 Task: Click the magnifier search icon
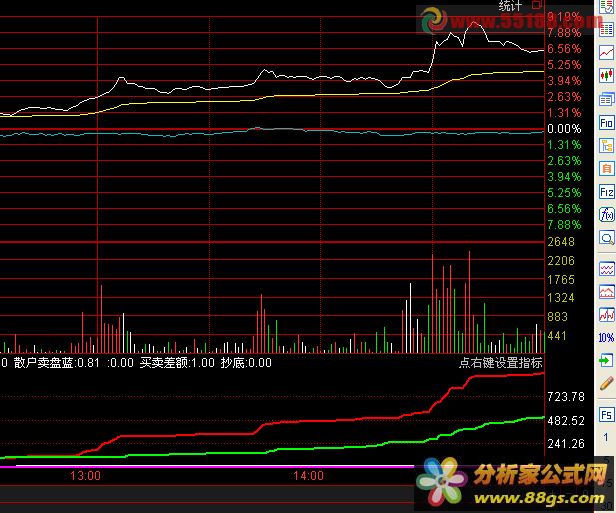click(606, 238)
